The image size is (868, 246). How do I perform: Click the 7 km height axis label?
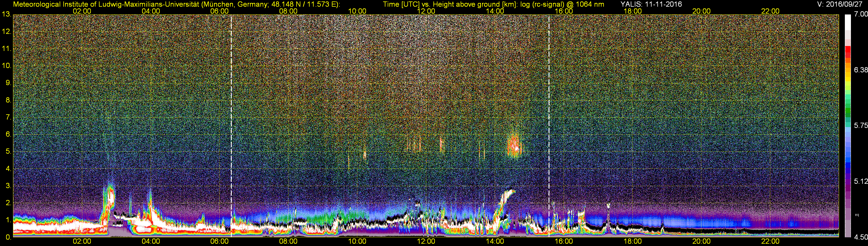(8, 117)
